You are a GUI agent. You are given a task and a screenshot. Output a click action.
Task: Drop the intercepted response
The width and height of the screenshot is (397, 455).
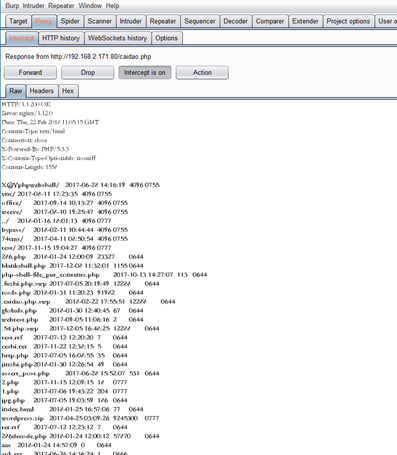click(x=88, y=72)
